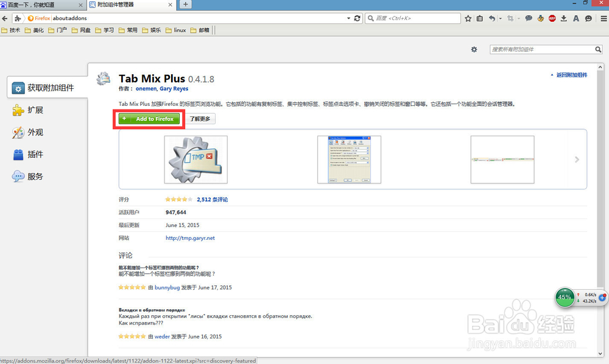The width and height of the screenshot is (609, 364).
Task: Open dropdown arrow next to undo icon
Action: point(500,18)
